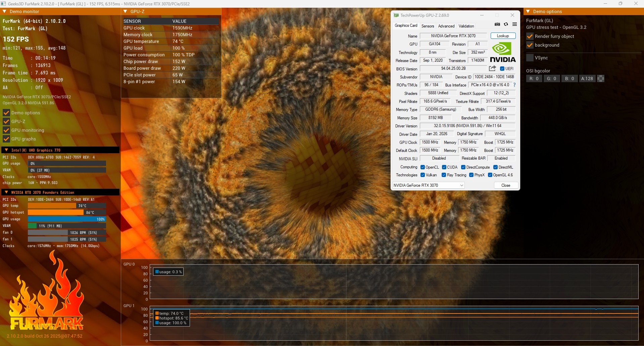Disable the GPU monitoring checkbox
This screenshot has width=644, height=346.
(6, 130)
